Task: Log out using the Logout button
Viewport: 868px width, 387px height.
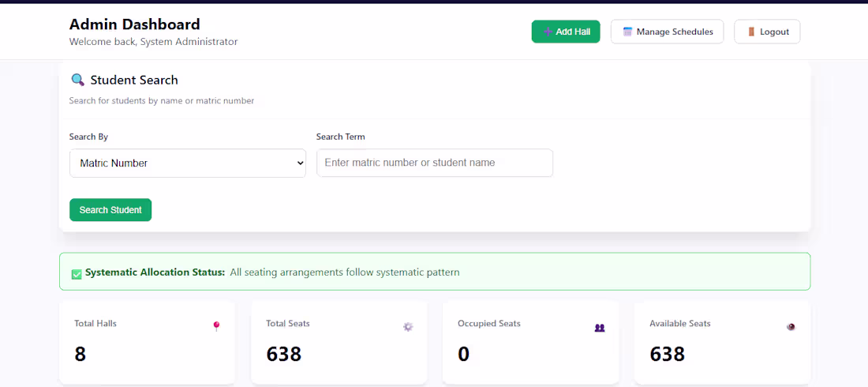Action: point(767,32)
